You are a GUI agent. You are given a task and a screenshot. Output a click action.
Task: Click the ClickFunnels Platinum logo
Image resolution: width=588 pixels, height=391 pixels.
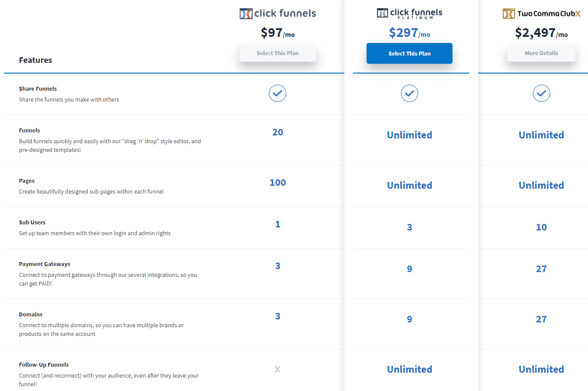coord(409,13)
